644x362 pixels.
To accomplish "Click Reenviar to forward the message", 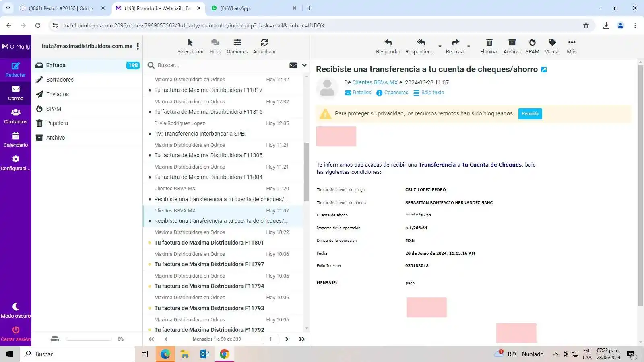I will click(455, 43).
